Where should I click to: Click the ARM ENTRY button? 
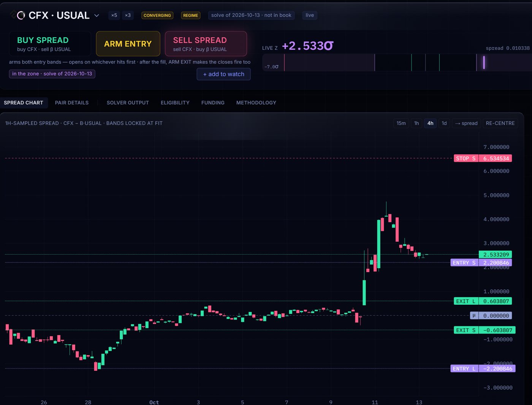tap(128, 44)
